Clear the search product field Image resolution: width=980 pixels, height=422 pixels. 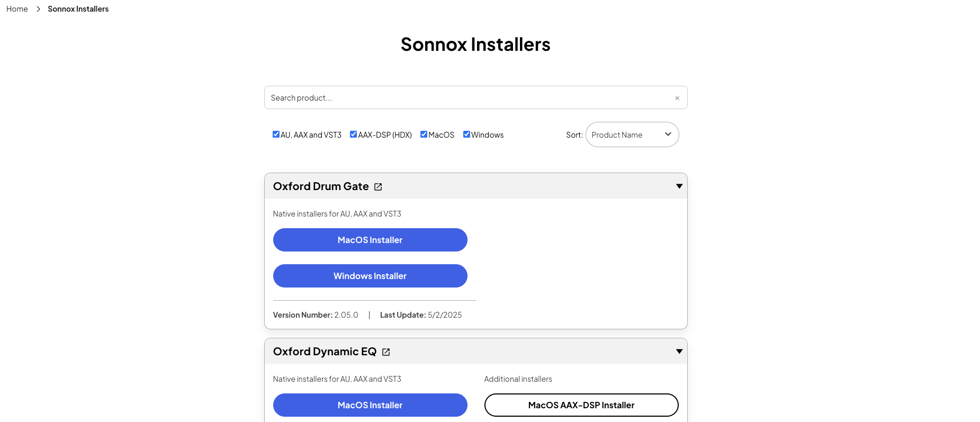(x=677, y=98)
